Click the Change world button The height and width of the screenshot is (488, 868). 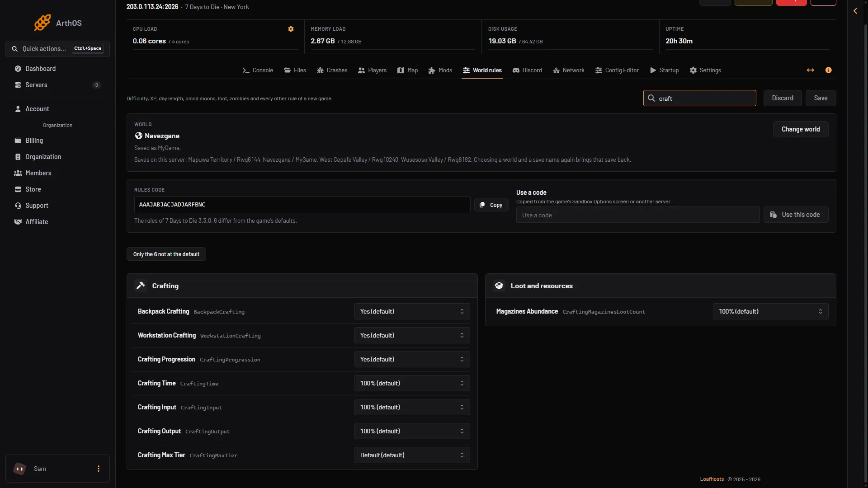(x=800, y=129)
